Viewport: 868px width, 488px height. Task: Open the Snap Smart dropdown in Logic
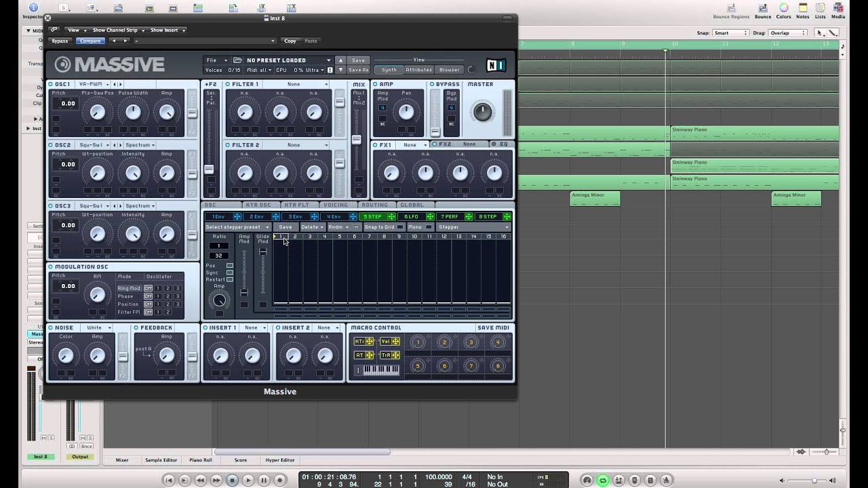click(x=731, y=33)
